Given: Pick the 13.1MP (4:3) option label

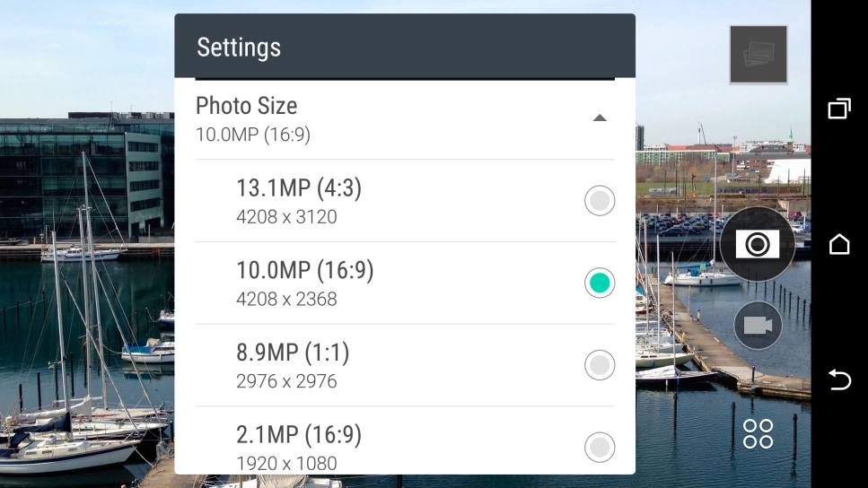Looking at the screenshot, I should pyautogui.click(x=299, y=188).
